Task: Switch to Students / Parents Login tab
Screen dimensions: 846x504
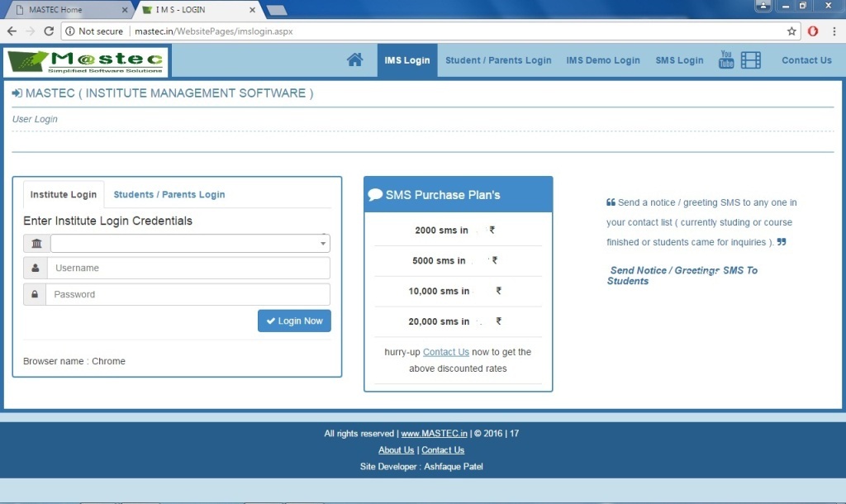Action: (169, 195)
